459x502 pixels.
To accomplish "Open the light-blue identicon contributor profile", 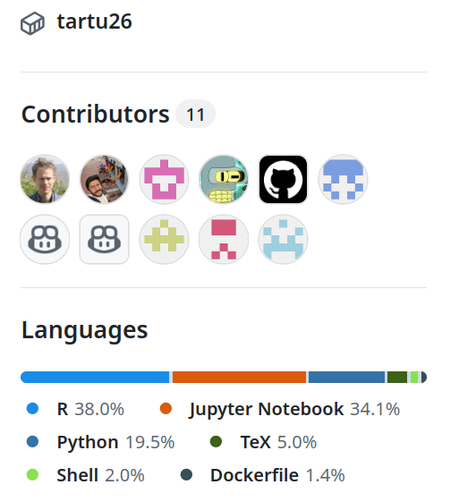I will (283, 239).
